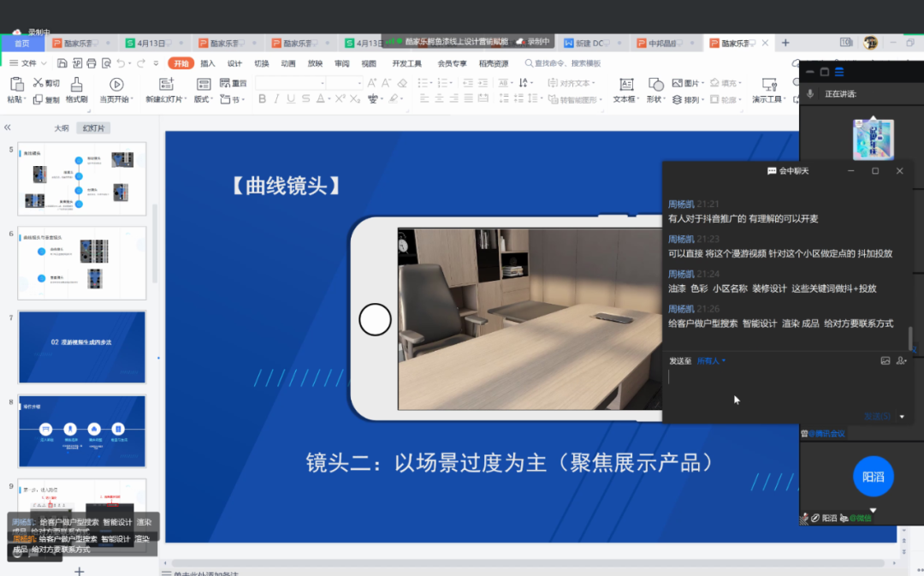Image resolution: width=924 pixels, height=576 pixels.
Task: Expand the Align Text (对齐文本) dropdown
Action: click(572, 83)
